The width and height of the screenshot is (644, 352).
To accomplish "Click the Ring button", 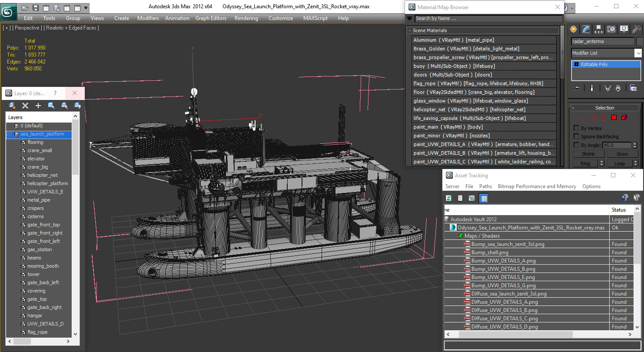I will [585, 163].
